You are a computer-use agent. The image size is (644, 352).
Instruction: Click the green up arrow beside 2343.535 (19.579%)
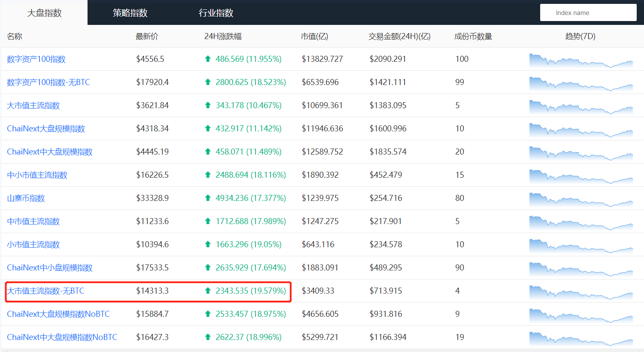pos(208,291)
